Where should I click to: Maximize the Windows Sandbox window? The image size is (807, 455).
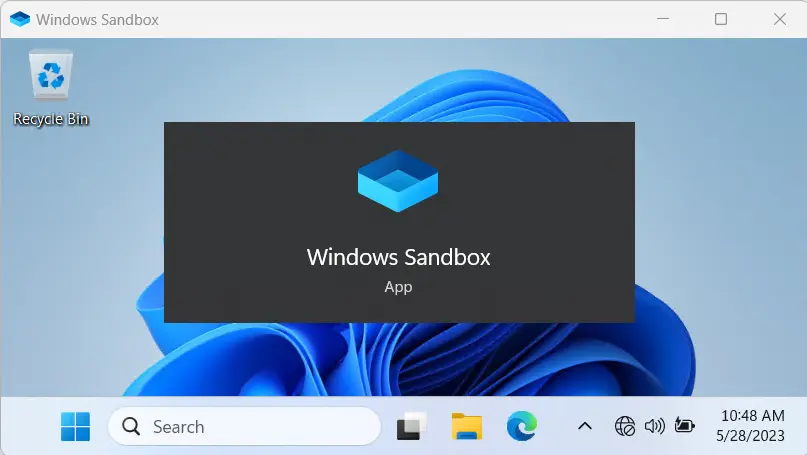point(720,19)
